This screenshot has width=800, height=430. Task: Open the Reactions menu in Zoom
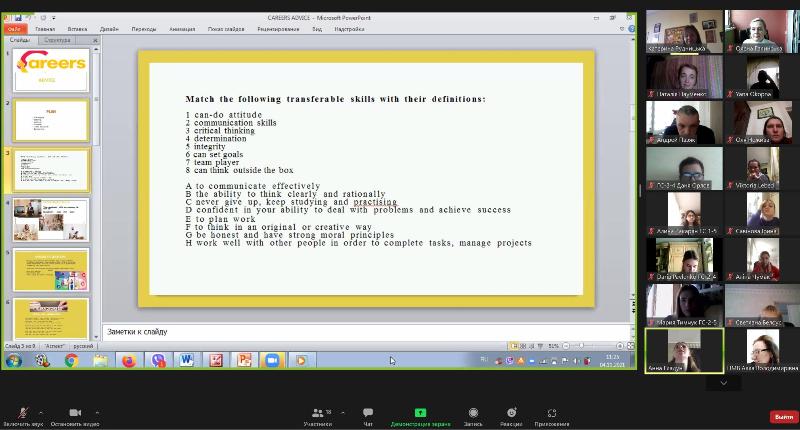tap(511, 416)
